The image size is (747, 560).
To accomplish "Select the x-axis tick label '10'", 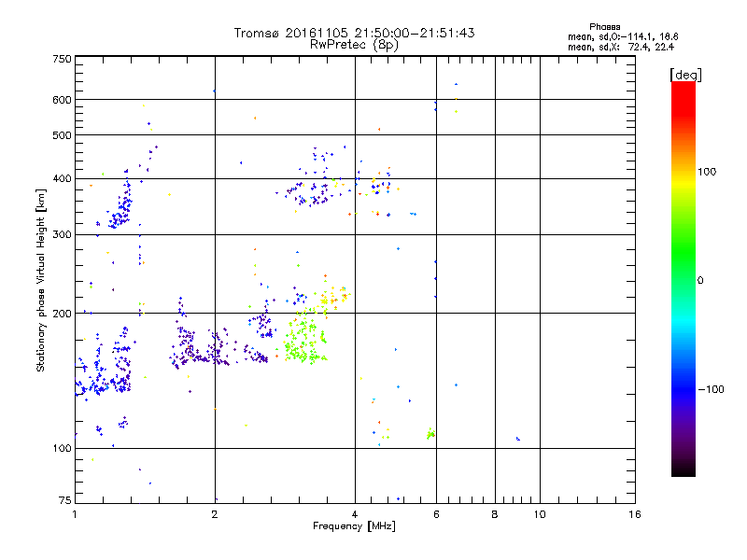I will pos(540,514).
